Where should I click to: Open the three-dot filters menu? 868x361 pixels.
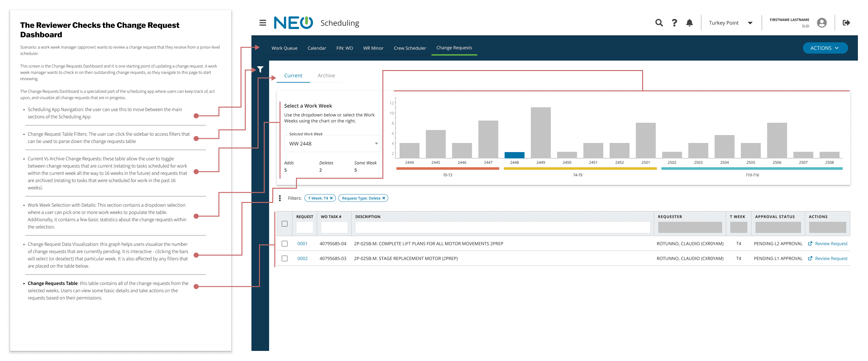pos(280,198)
